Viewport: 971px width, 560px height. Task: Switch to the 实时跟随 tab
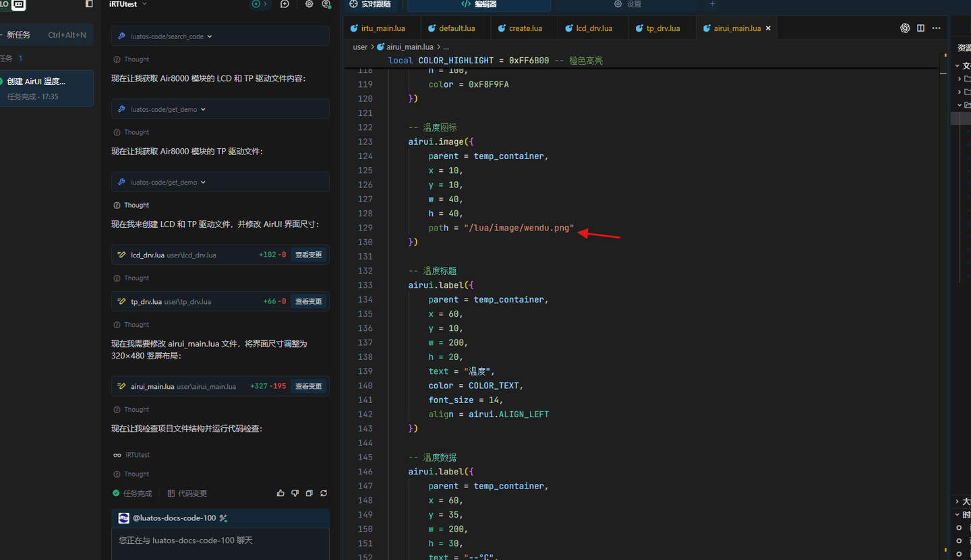pyautogui.click(x=370, y=4)
